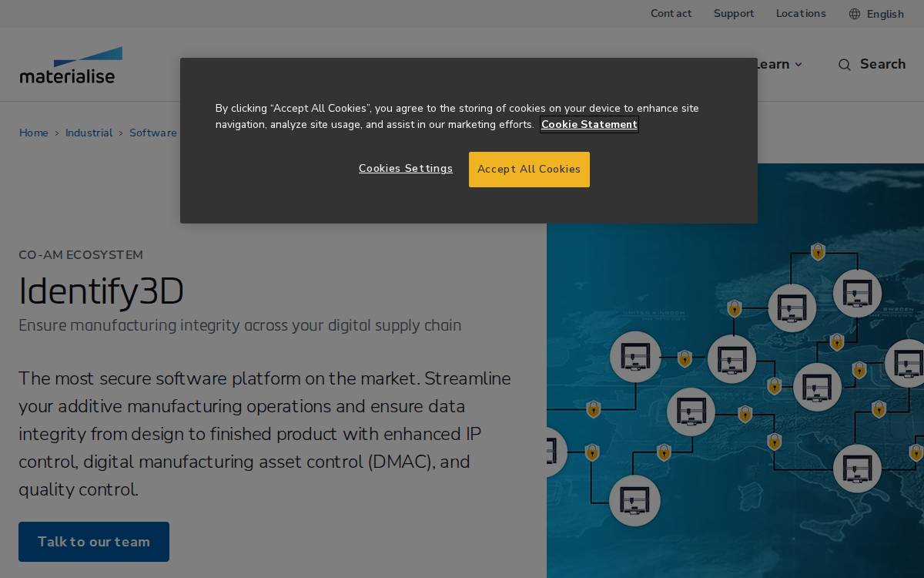Viewport: 924px width, 578px height.
Task: Click the CO-AM ECOSYSTEM label
Action: point(81,255)
